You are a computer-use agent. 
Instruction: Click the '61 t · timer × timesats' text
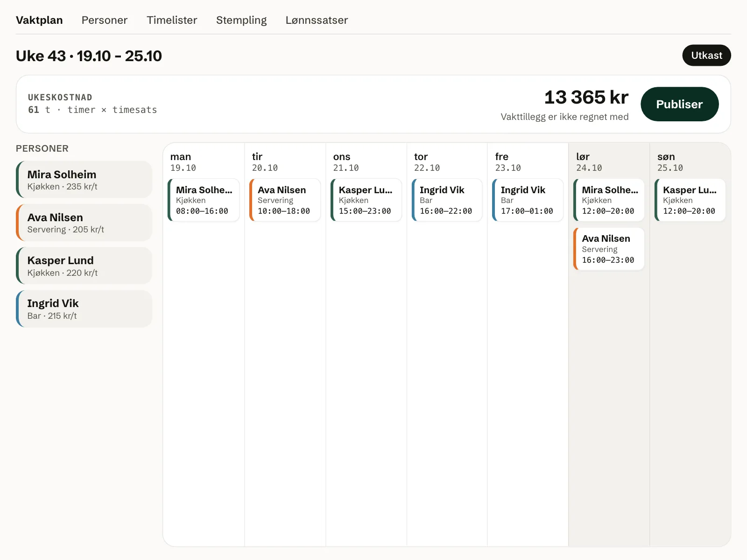point(92,110)
